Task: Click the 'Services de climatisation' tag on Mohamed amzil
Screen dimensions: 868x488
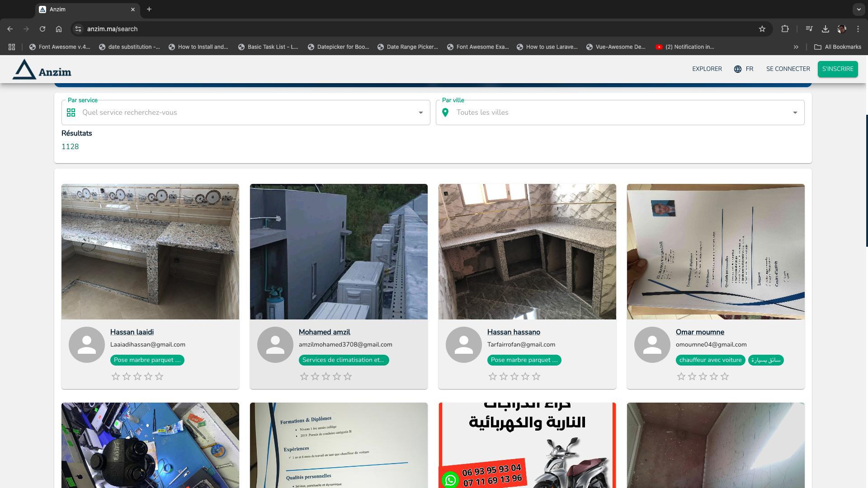Action: click(344, 360)
